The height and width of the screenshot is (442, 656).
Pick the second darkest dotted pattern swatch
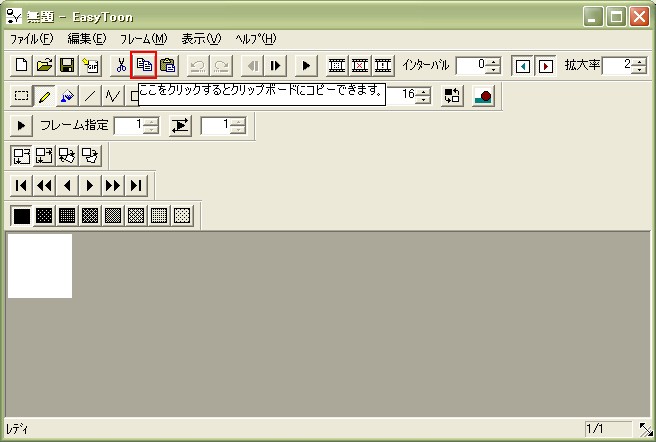click(x=44, y=216)
